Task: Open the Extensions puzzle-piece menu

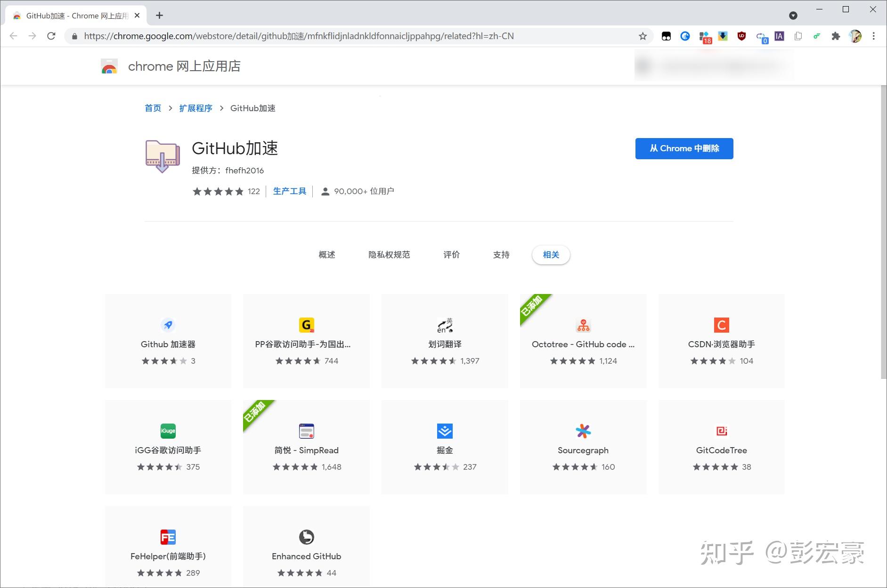Action: tap(836, 36)
